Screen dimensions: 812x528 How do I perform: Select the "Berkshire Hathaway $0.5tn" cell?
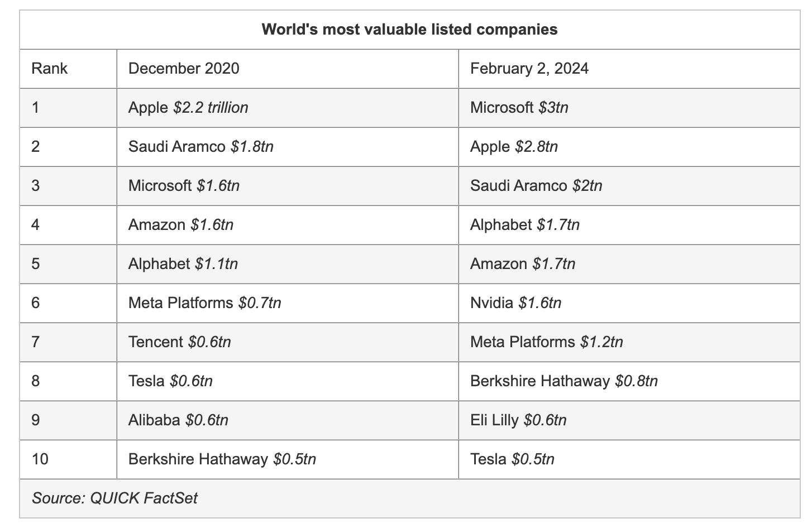[222, 459]
